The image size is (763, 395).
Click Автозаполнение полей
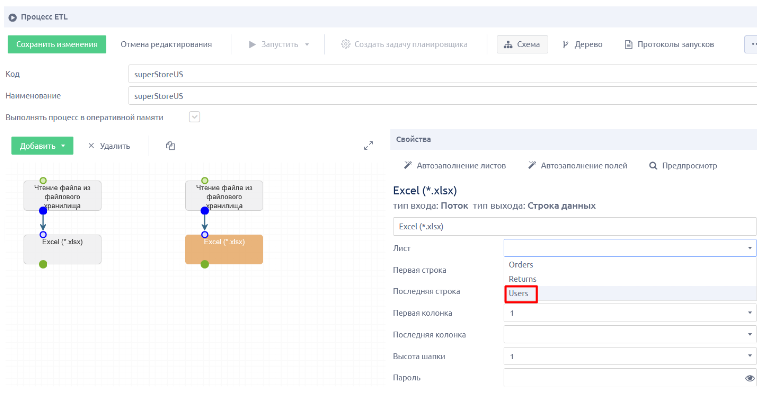click(x=578, y=165)
